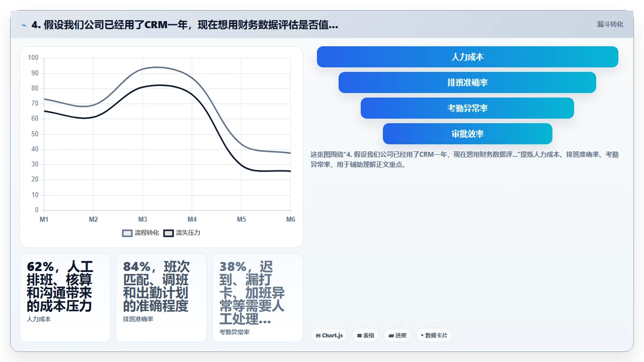Select the 人力成本 funnel bar
The image size is (644, 362).
[x=467, y=57]
